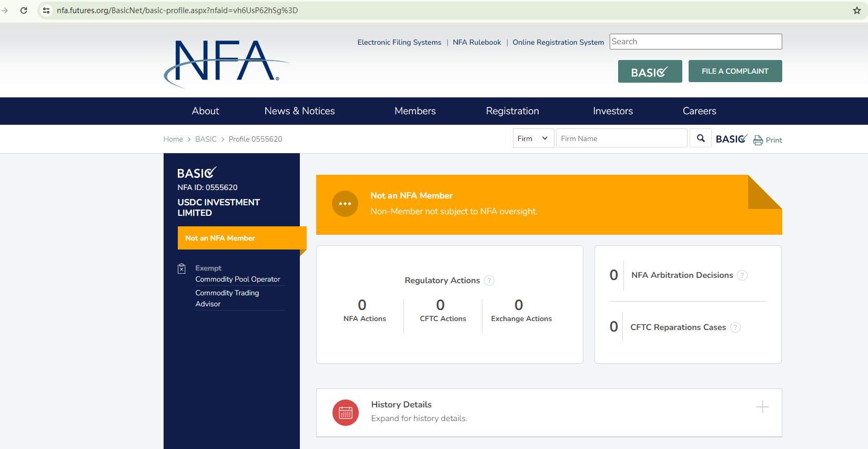Click the magnifier search button
Image resolution: width=868 pixels, height=449 pixels.
point(701,138)
